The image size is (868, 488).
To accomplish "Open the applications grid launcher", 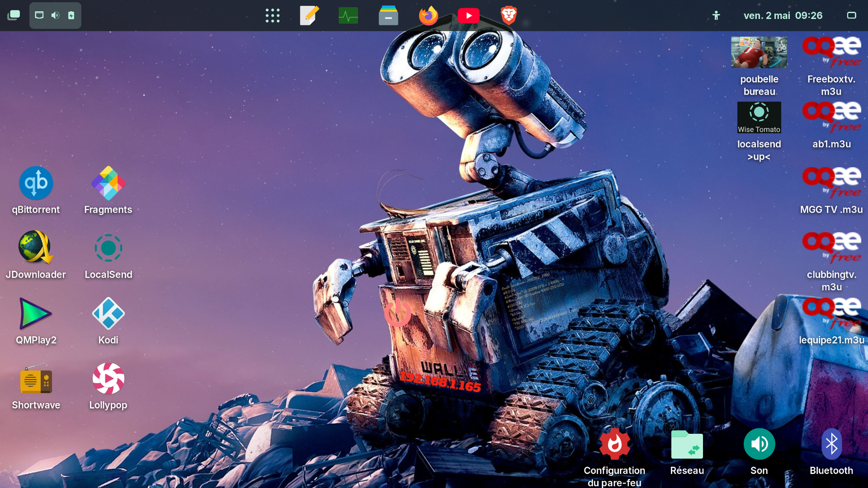I will tap(273, 15).
